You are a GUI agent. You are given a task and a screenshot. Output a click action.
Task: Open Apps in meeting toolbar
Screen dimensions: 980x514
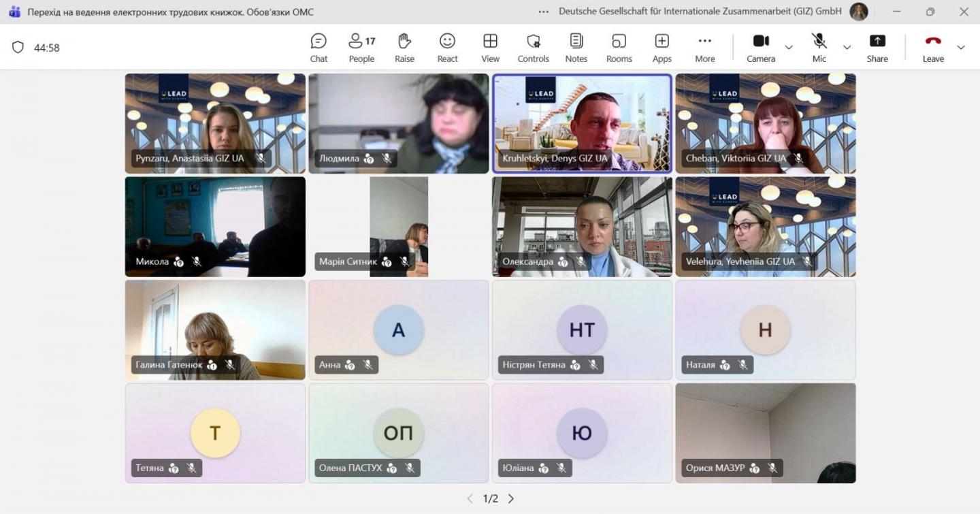coord(661,47)
